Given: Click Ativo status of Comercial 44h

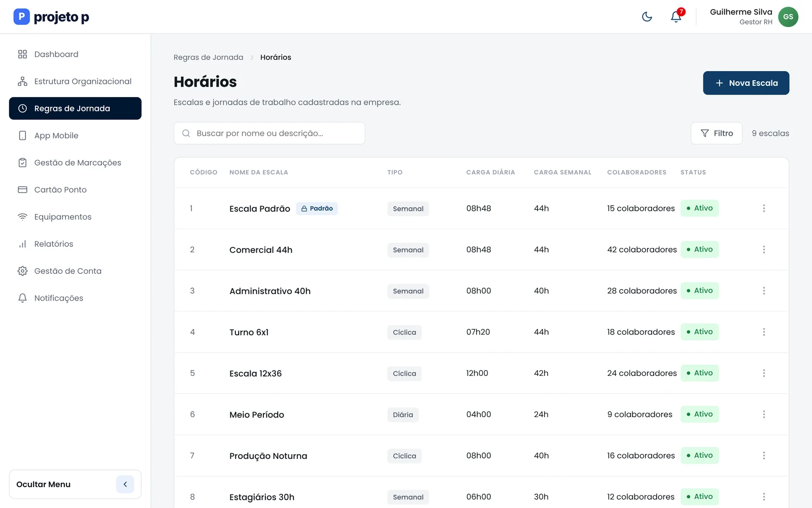Looking at the screenshot, I should click(x=699, y=249).
